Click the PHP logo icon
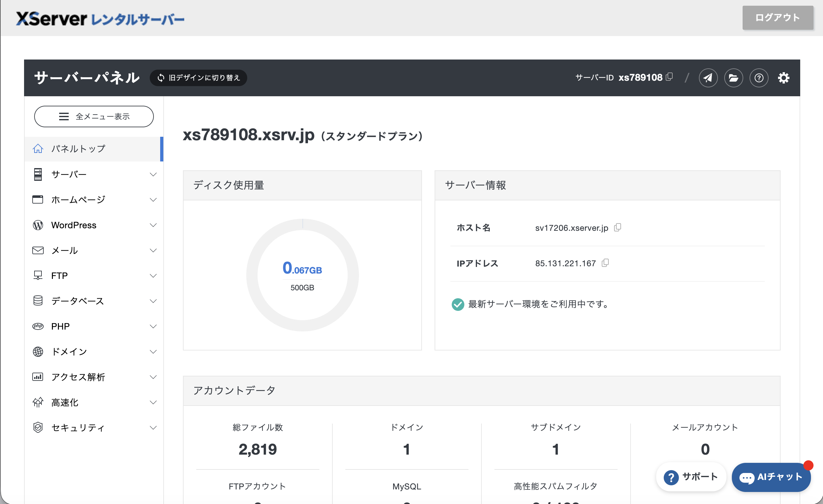Image resolution: width=823 pixels, height=504 pixels. (x=38, y=326)
